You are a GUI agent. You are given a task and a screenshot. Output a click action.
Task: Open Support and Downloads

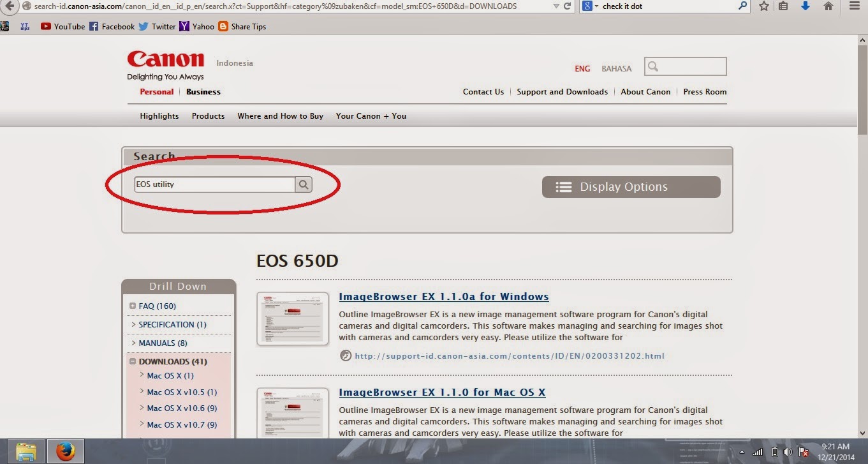pyautogui.click(x=563, y=92)
